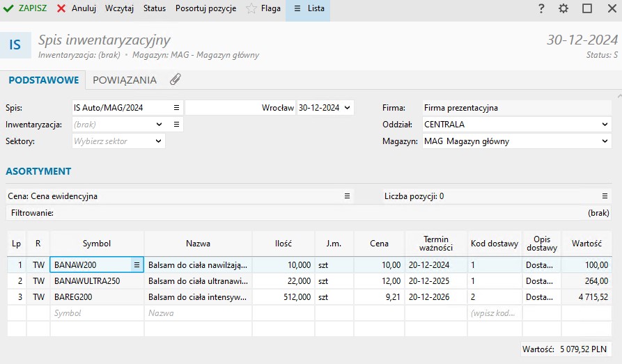The width and height of the screenshot is (622, 364).
Task: Switch to the POWIĄZANIA tab
Action: (x=125, y=80)
